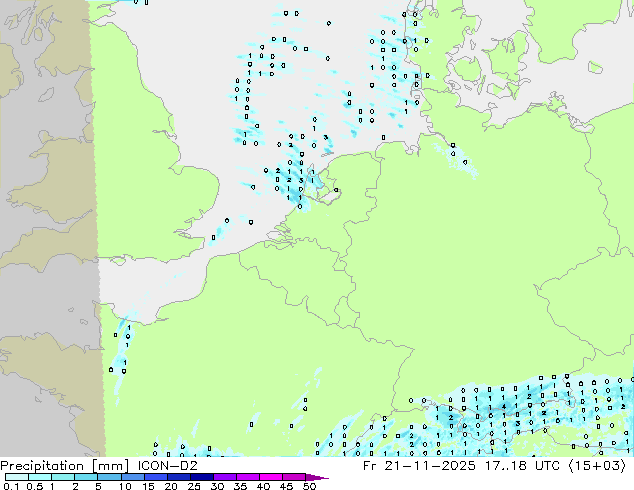Click the 0.5 legend tick label
This screenshot has height=490, width=634.
(x=34, y=486)
